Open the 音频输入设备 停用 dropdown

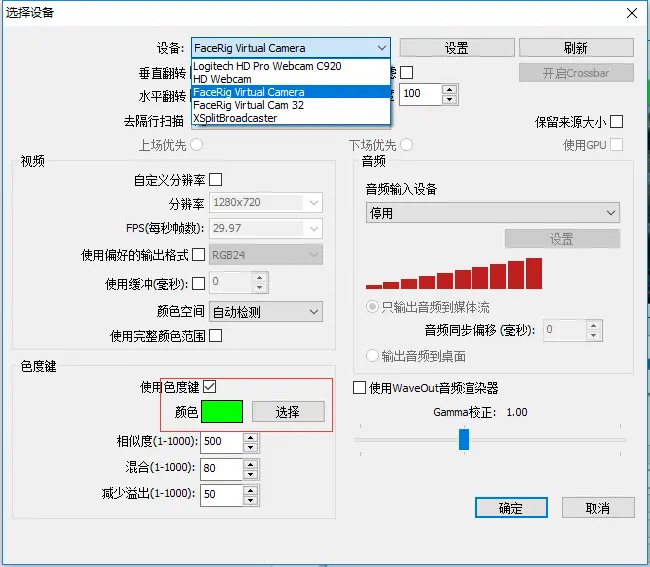tap(493, 213)
